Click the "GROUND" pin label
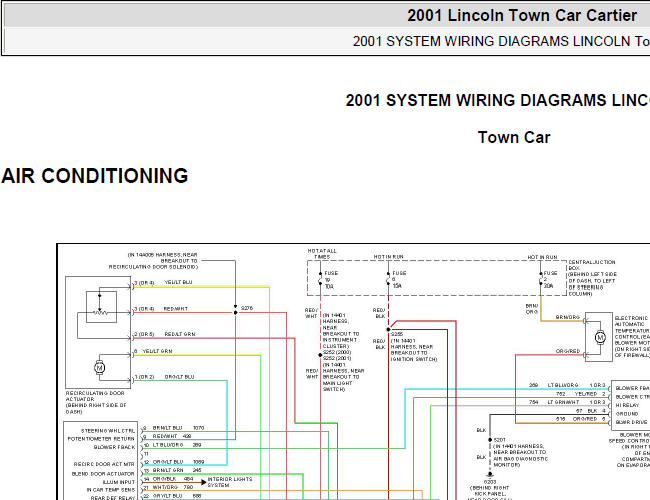This screenshot has width=650, height=500. tap(627, 414)
